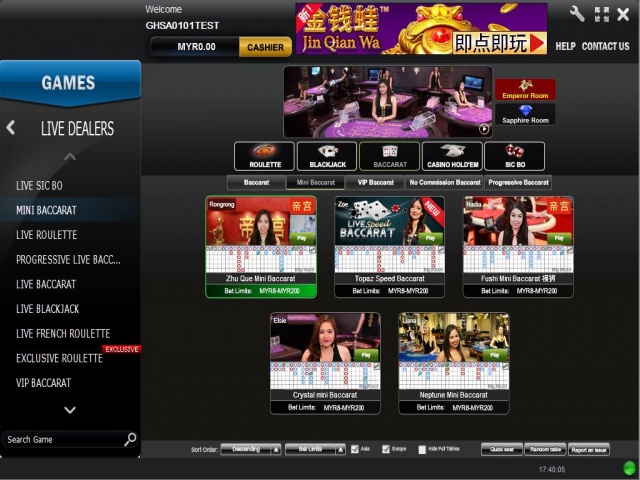The width and height of the screenshot is (640, 480).
Task: Click the search magnifier icon
Action: [x=130, y=439]
